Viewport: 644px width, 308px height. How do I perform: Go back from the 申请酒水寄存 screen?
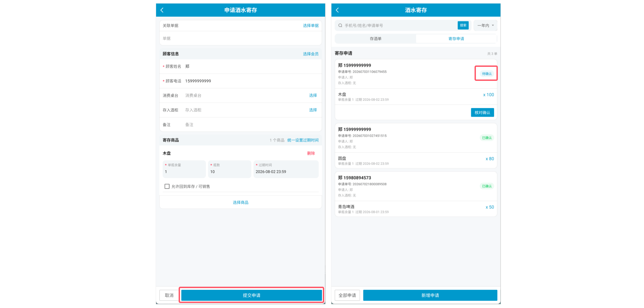[x=162, y=10]
